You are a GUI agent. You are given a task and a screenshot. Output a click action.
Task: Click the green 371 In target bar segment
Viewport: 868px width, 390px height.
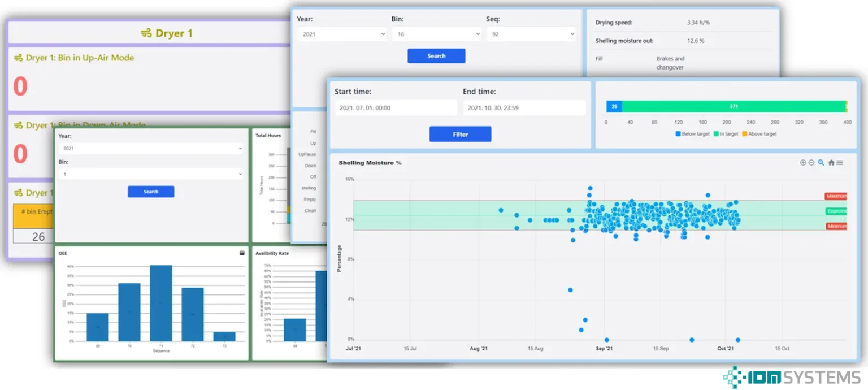tap(734, 106)
